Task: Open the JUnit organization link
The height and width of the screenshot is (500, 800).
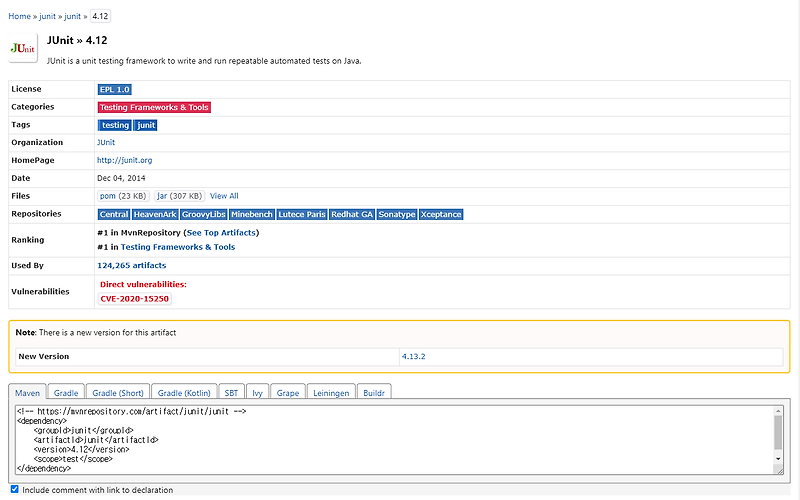Action: click(106, 142)
